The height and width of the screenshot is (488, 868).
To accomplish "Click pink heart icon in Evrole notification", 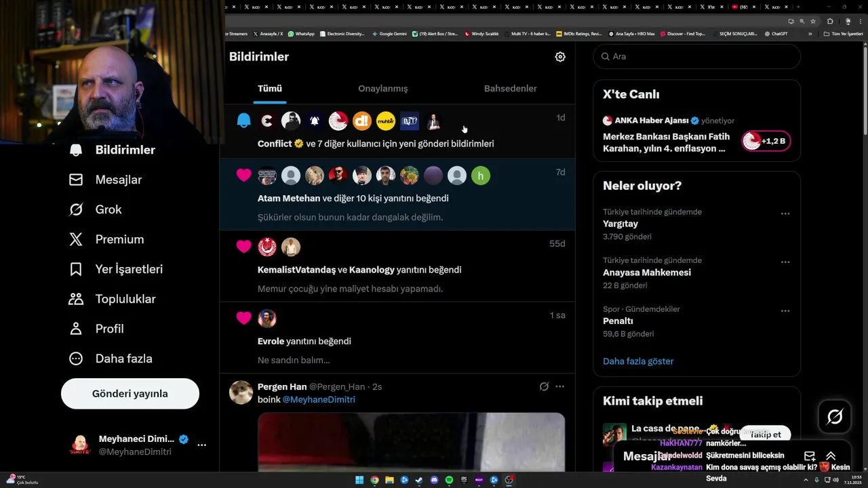I will tap(244, 318).
